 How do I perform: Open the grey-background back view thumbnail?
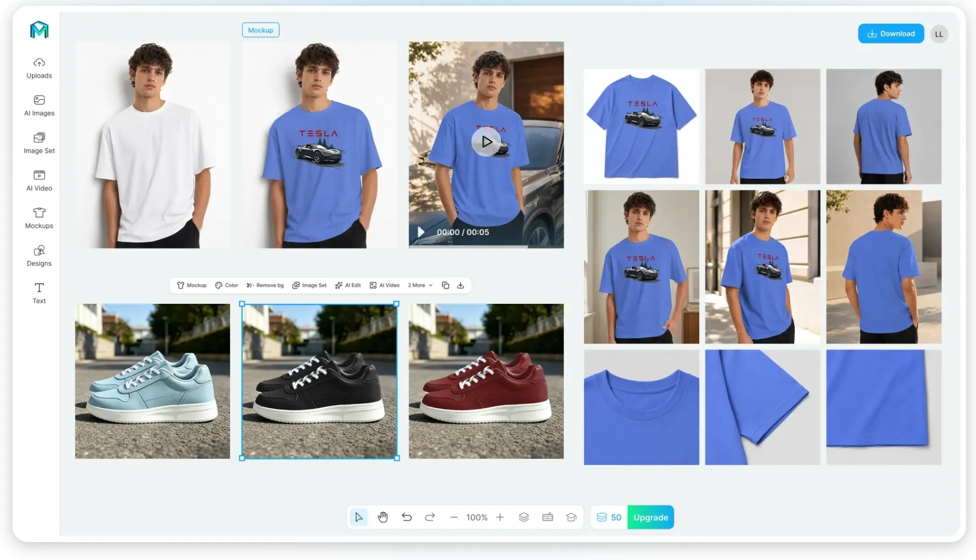884,126
